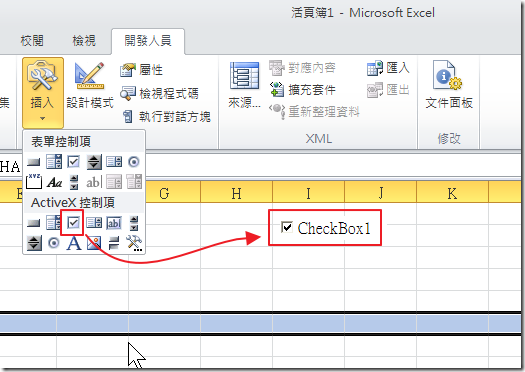Click 執行對話方塊 (Run Dialog)
This screenshot has width=525, height=372.
[x=166, y=117]
